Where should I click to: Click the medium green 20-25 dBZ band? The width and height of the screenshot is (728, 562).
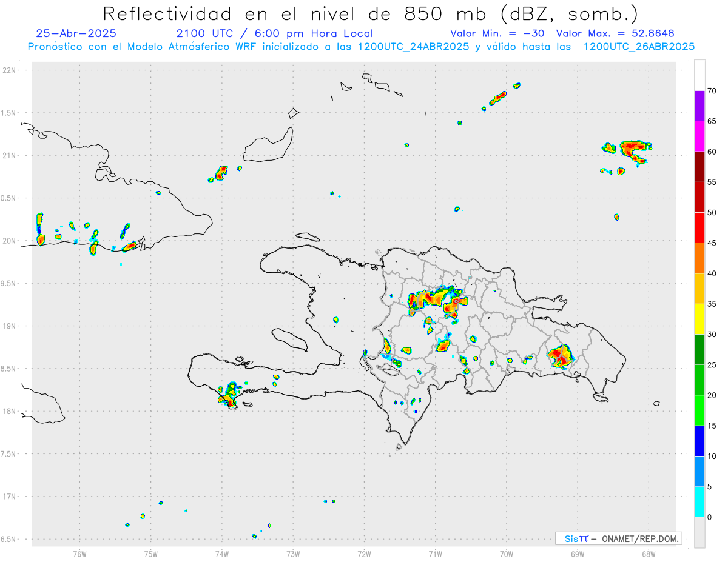[x=699, y=380]
